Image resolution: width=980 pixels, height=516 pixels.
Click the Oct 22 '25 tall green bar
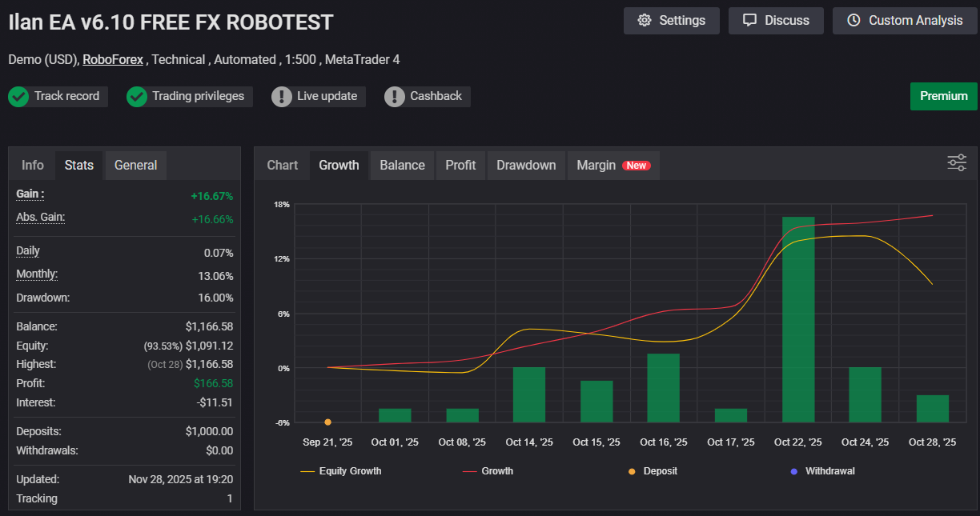tap(798, 319)
